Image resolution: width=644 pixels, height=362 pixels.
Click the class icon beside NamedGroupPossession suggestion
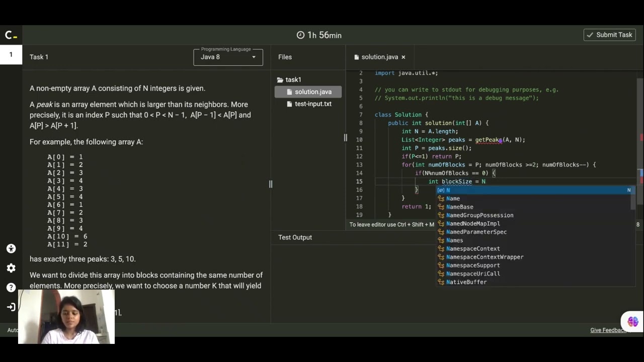point(441,215)
